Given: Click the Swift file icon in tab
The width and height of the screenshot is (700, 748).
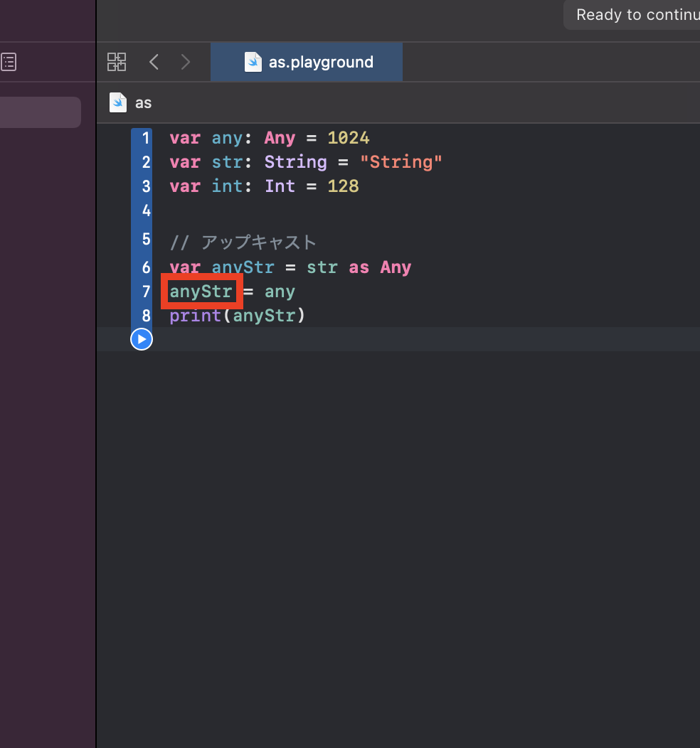Looking at the screenshot, I should (x=253, y=62).
